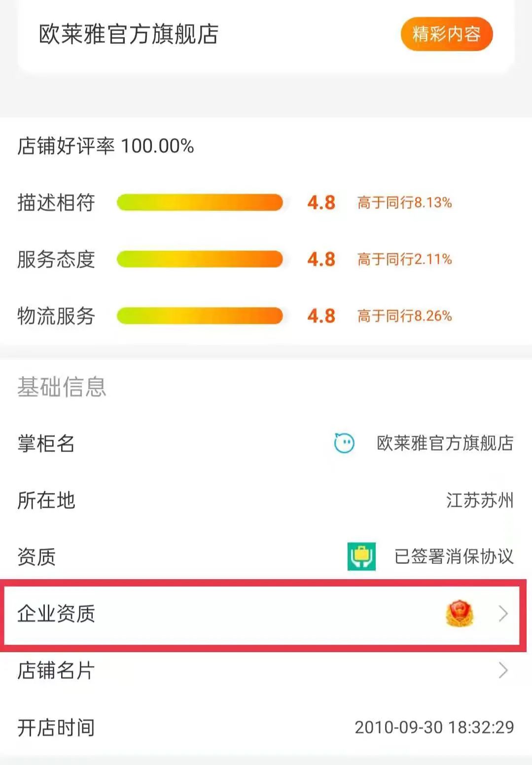Tap the 精彩内容 orange button
Screen dimensions: 532x765
coord(447,34)
